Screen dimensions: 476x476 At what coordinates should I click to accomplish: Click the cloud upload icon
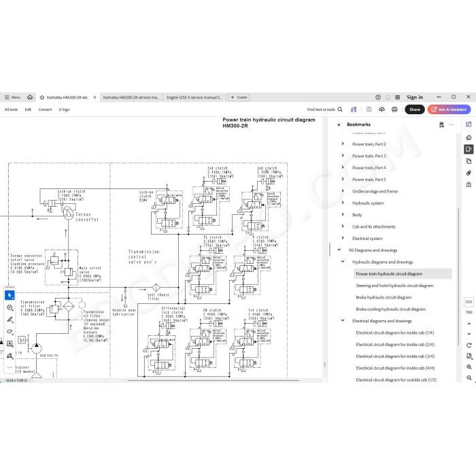tap(382, 109)
